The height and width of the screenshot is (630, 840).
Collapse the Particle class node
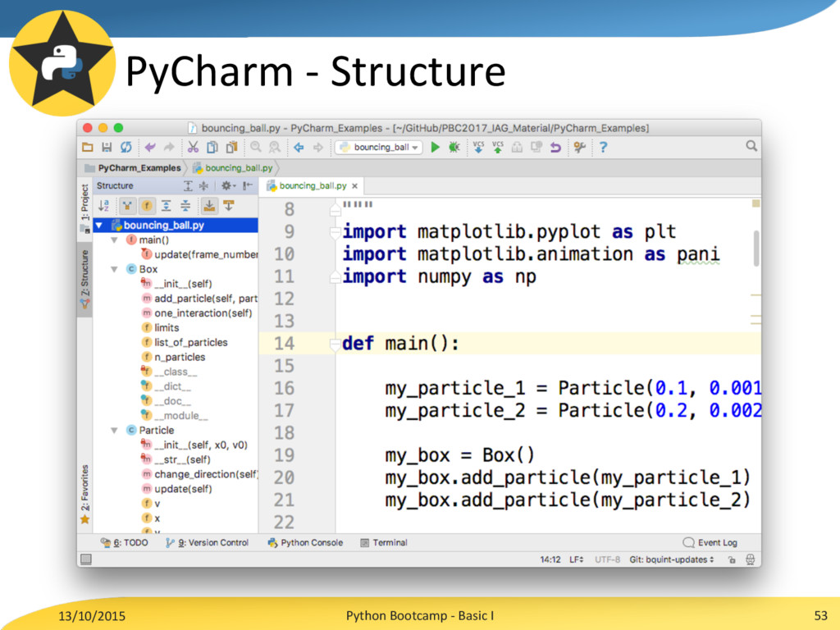click(x=114, y=430)
